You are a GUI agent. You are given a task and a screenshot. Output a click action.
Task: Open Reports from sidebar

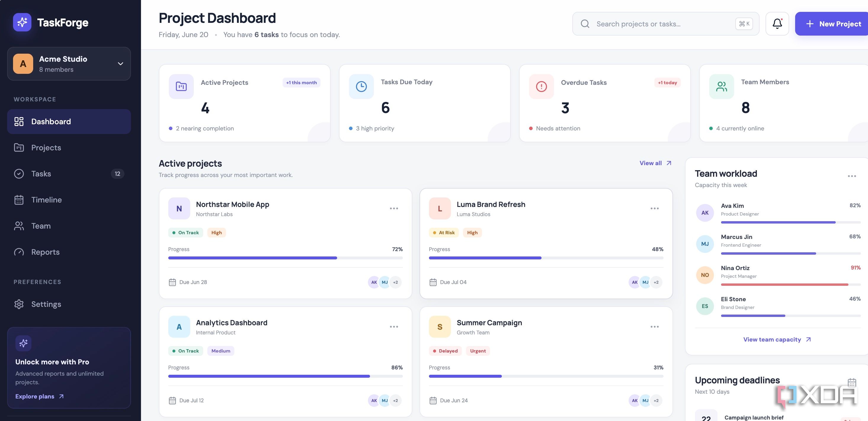[x=69, y=252]
